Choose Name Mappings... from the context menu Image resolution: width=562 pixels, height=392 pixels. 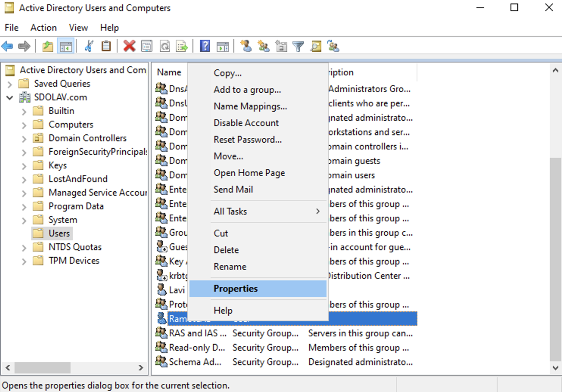258,106
